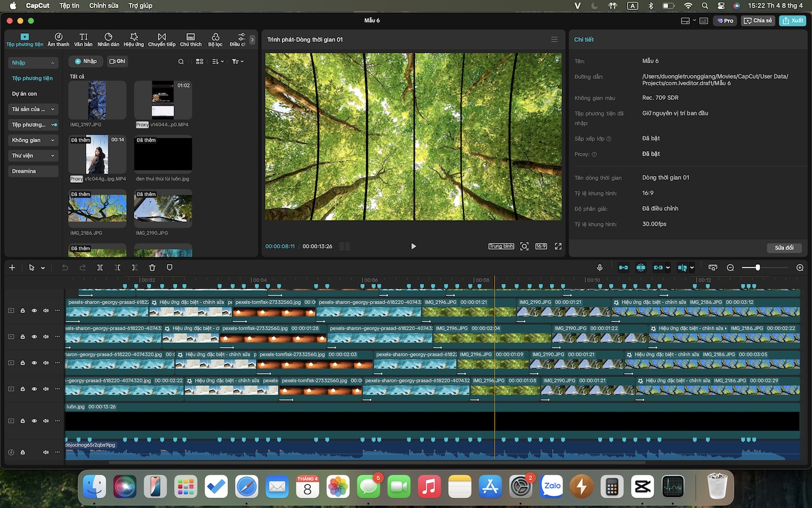This screenshot has height=508, width=812.
Task: Split the clip at the playhead
Action: pos(100,268)
